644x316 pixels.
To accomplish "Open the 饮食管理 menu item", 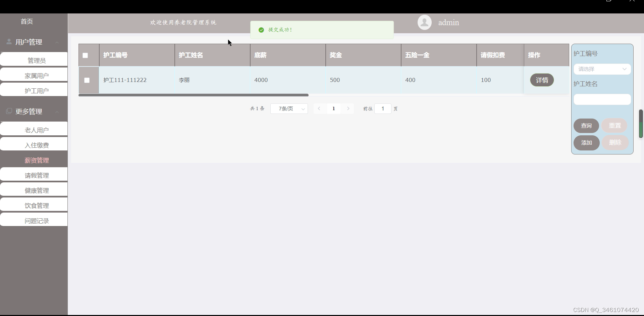I will point(34,205).
